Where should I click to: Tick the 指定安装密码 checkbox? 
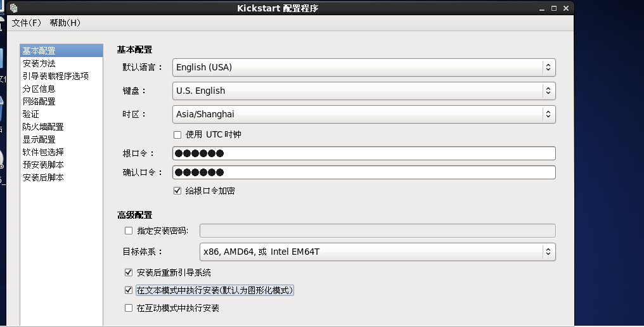[x=129, y=231]
